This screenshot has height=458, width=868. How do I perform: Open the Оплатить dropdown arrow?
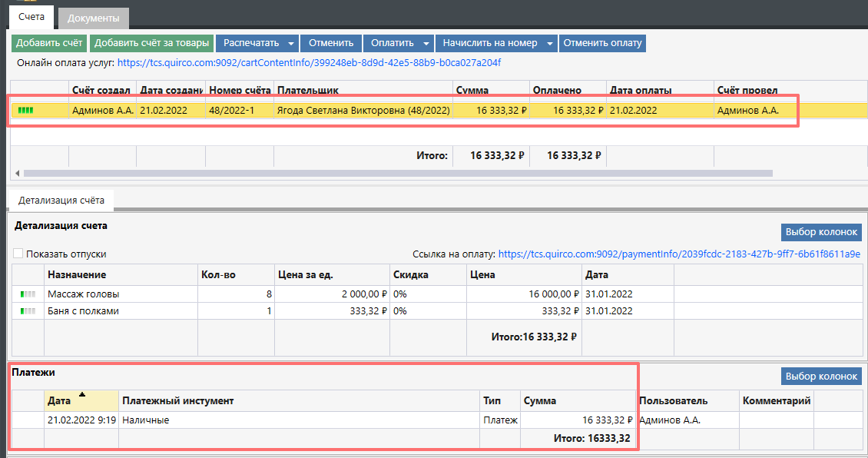tap(426, 44)
